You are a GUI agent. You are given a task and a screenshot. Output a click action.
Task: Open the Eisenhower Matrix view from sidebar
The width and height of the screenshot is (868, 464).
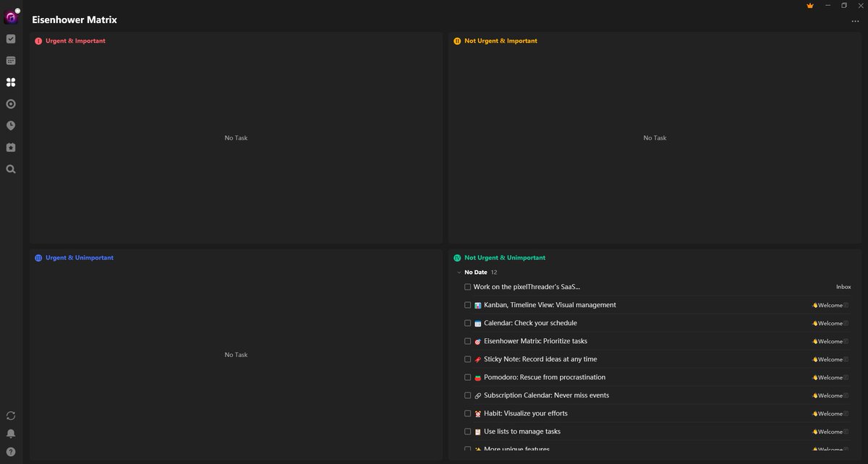tap(10, 82)
